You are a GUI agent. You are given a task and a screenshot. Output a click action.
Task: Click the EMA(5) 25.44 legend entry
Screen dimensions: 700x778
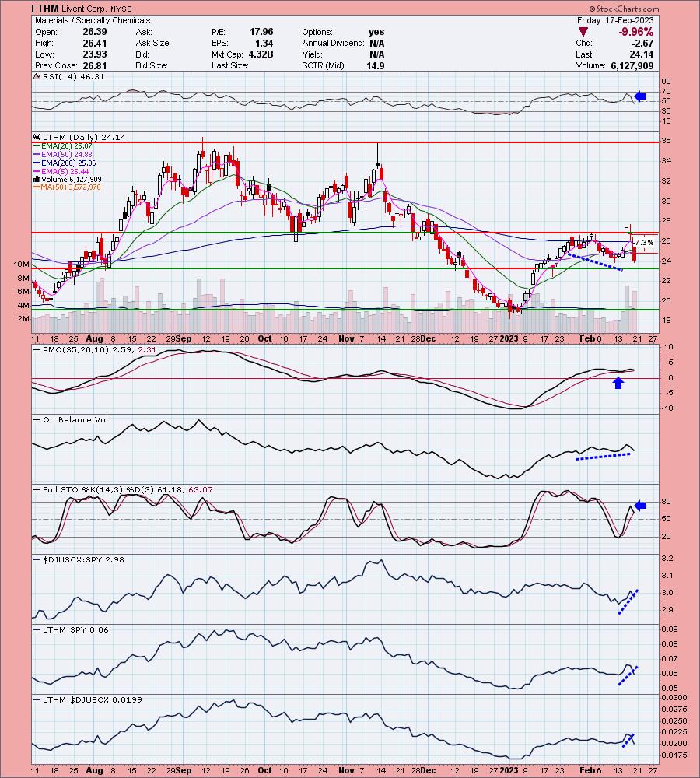pos(61,172)
